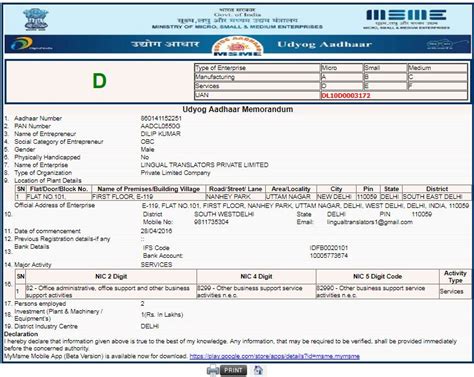Click the Manufacturing row label
The image size is (474, 377).
(x=257, y=77)
